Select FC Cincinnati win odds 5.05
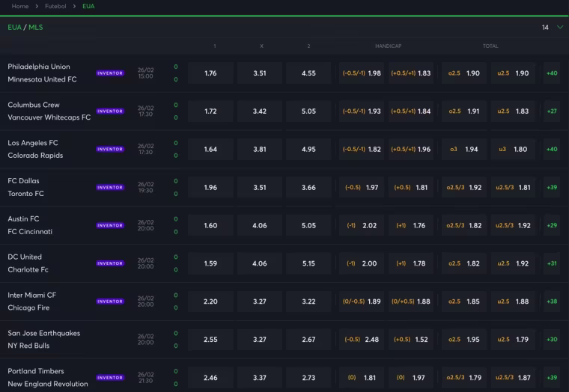The width and height of the screenshot is (569, 392). tap(308, 225)
